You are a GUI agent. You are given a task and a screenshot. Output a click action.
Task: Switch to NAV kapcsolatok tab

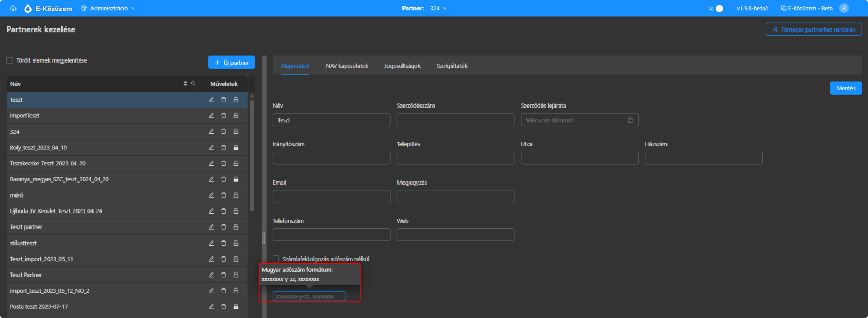coord(347,66)
